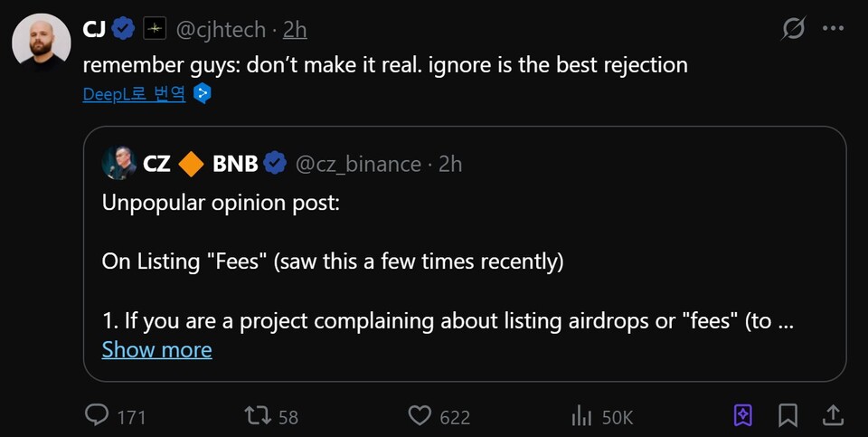Like the tweet with the heart icon

pyautogui.click(x=420, y=415)
